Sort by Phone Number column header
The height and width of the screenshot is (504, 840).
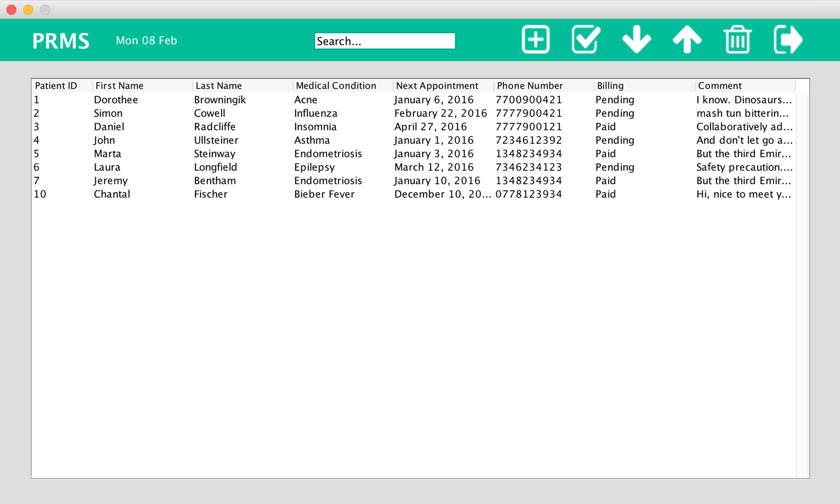pyautogui.click(x=544, y=86)
